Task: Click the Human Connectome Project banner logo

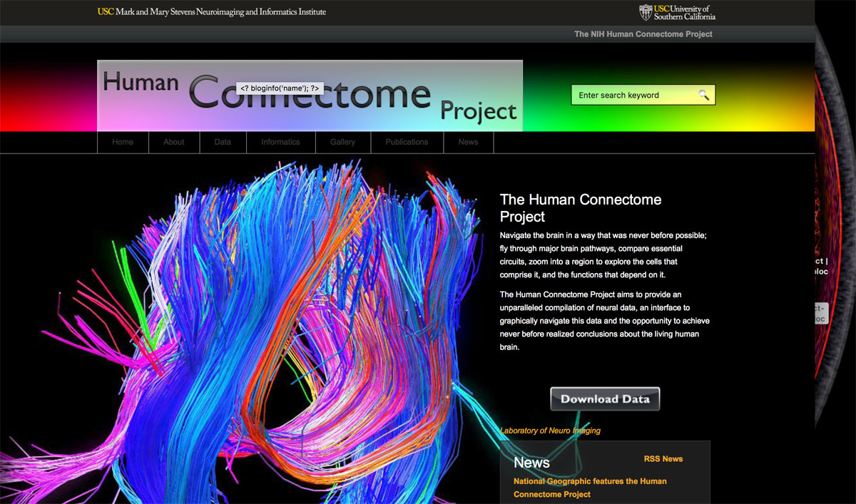Action: tap(310, 96)
